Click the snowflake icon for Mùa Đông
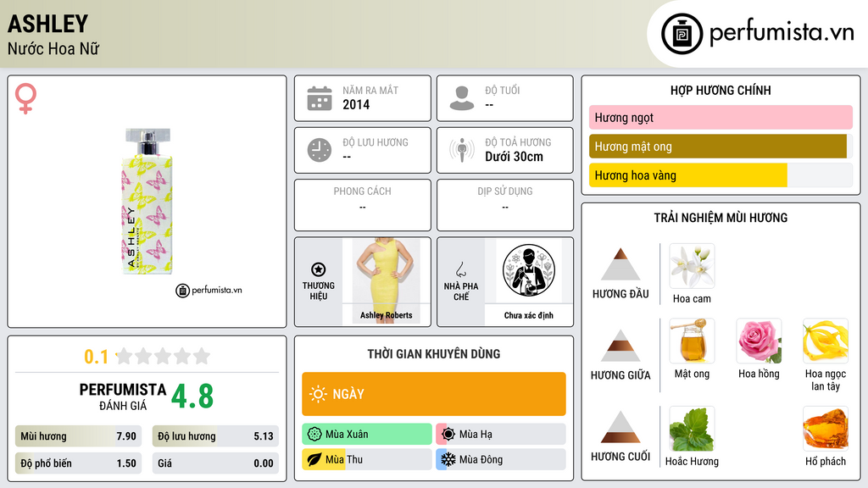The height and width of the screenshot is (488, 868). coord(448,459)
